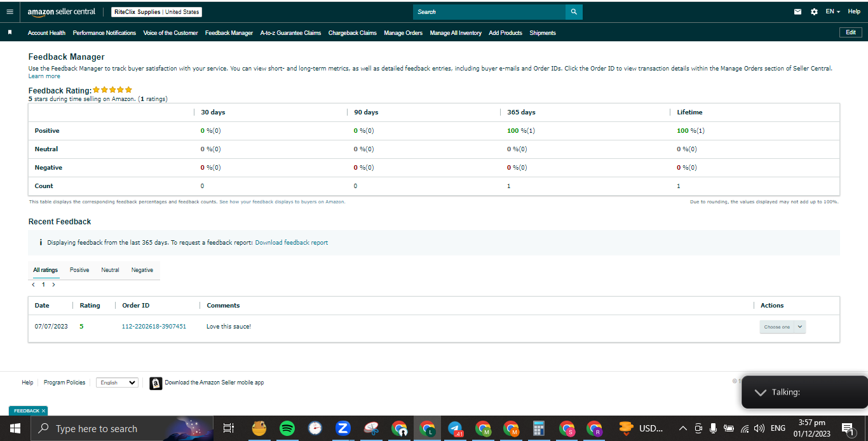Open Telegram from the taskbar
The height and width of the screenshot is (441, 868).
(x=455, y=428)
